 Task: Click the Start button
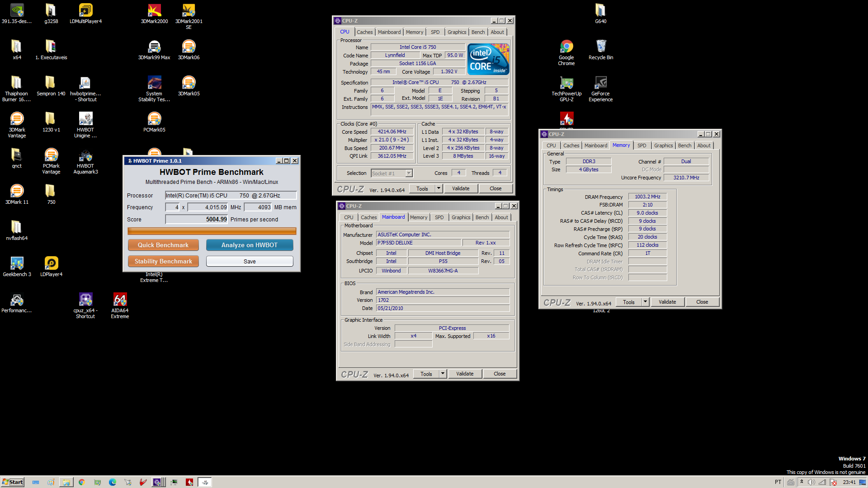tap(13, 482)
